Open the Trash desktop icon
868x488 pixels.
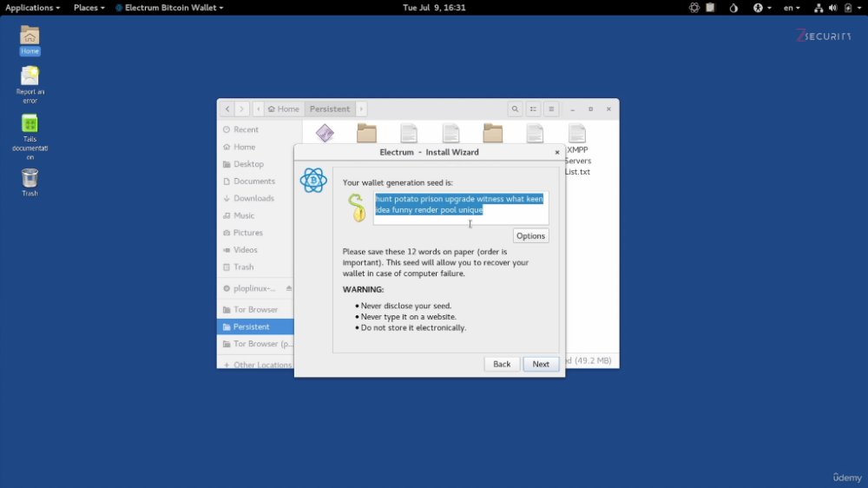point(30,181)
